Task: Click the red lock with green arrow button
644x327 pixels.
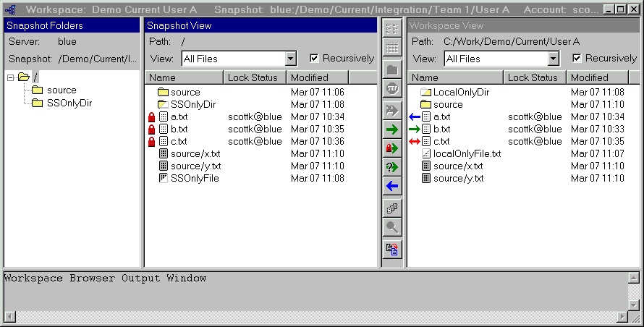Action: point(391,148)
